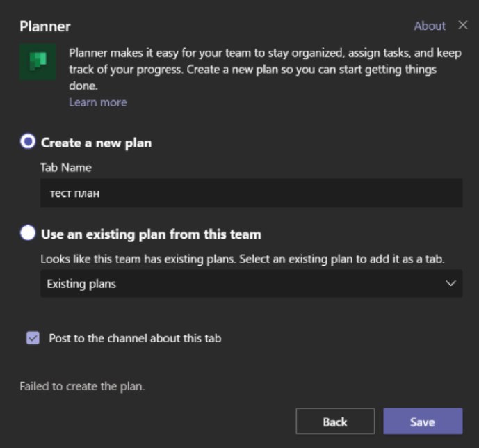Click inside the Tab Name text field
Viewport: 479px width, 448px height.
click(x=251, y=193)
